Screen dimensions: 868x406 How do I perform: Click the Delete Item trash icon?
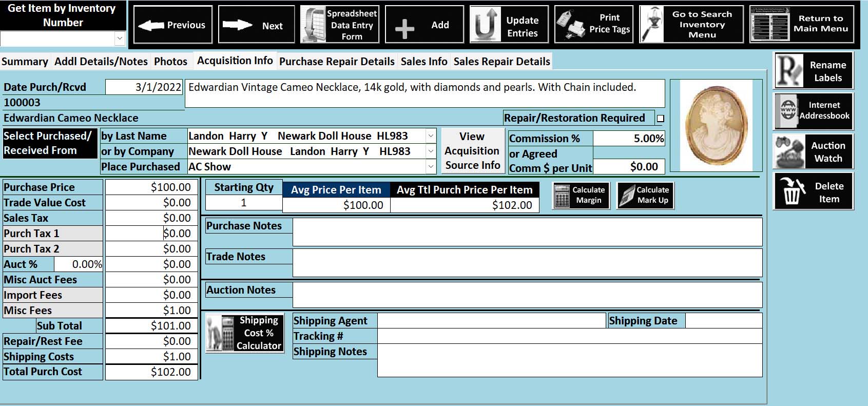click(x=791, y=191)
